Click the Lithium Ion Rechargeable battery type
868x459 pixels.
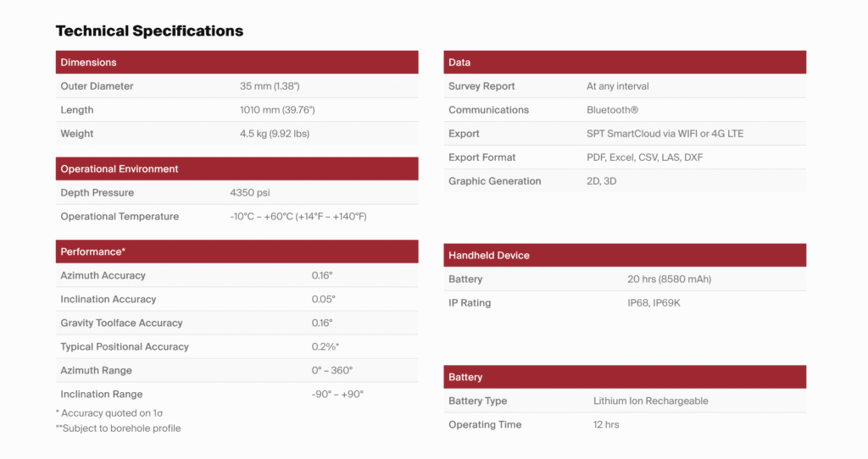pyautogui.click(x=650, y=401)
